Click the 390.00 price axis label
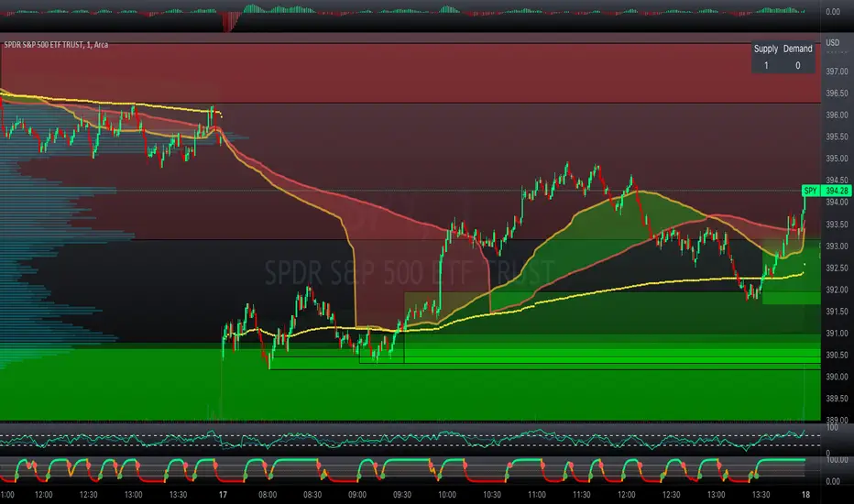 click(x=837, y=377)
